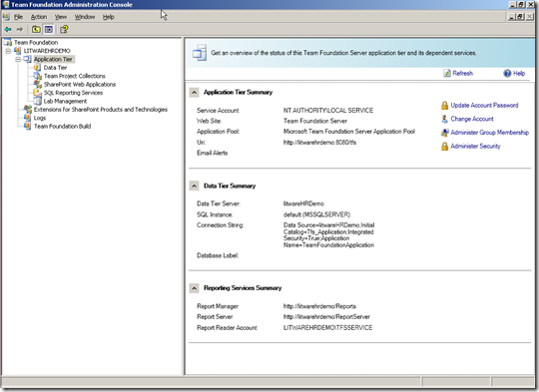Click the SQL Reporting Services icon
Image resolution: width=539 pixels, height=392 pixels.
(37, 93)
